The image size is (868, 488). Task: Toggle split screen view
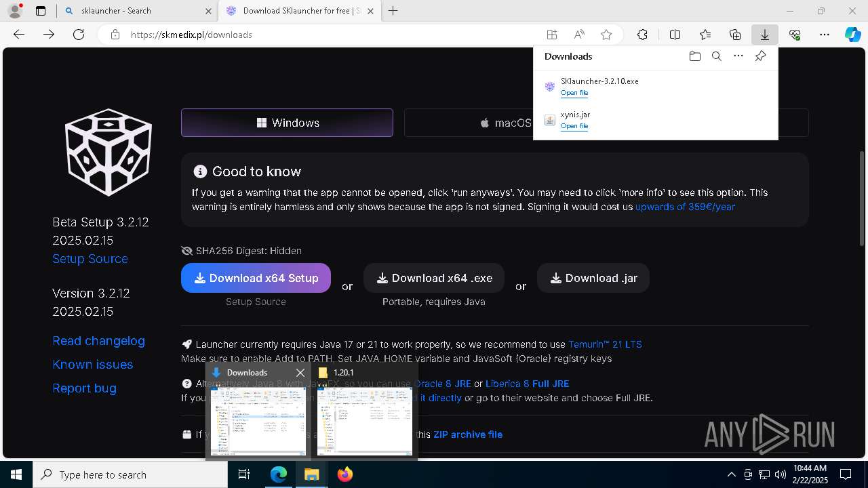(675, 35)
